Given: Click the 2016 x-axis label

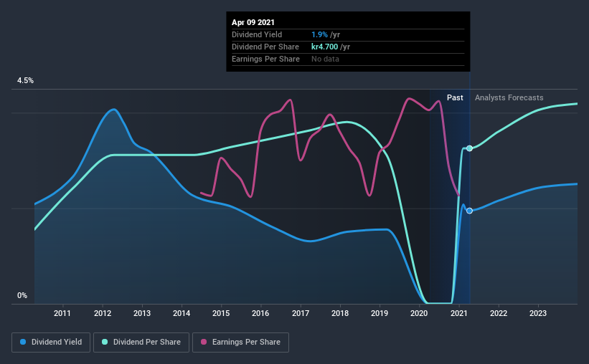Looking at the screenshot, I should [x=260, y=313].
